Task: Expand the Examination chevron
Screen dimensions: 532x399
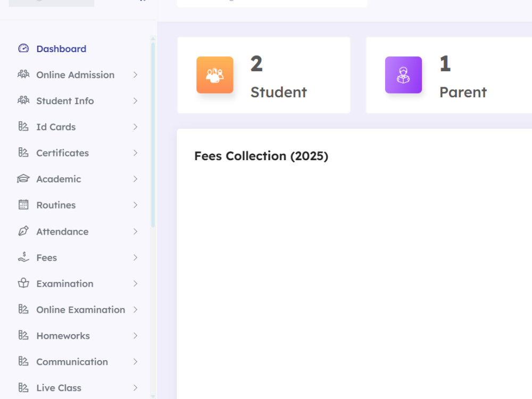Action: pos(135,284)
